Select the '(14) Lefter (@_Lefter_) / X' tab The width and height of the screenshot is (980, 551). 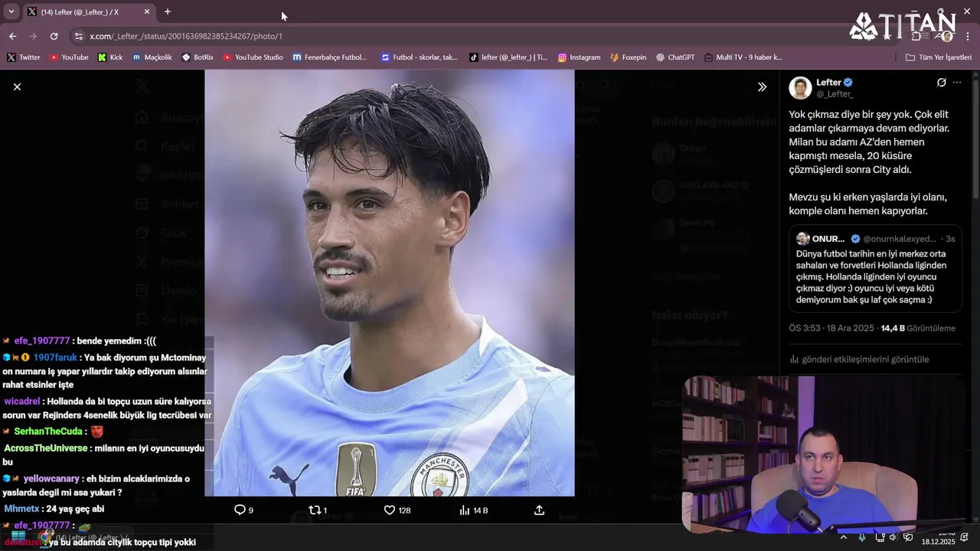click(89, 11)
